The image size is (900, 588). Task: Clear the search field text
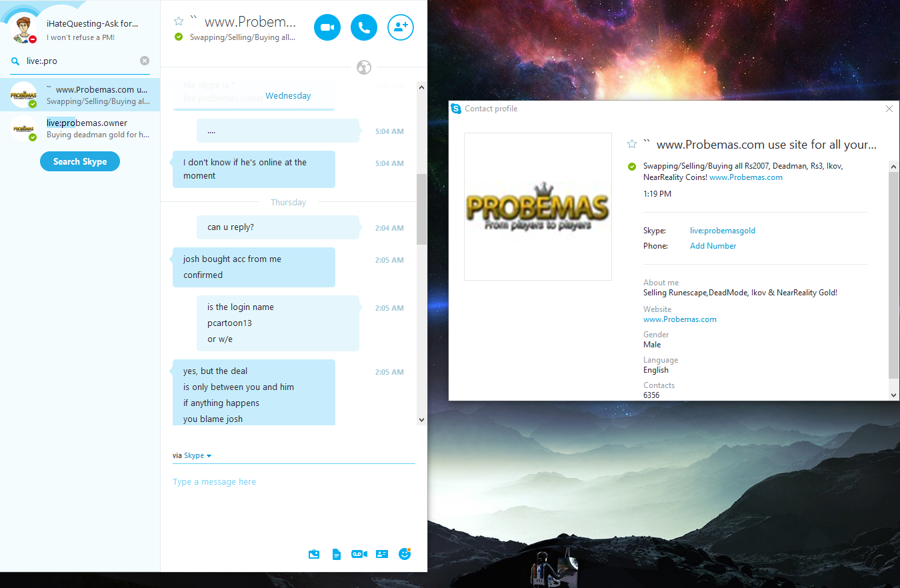[145, 61]
